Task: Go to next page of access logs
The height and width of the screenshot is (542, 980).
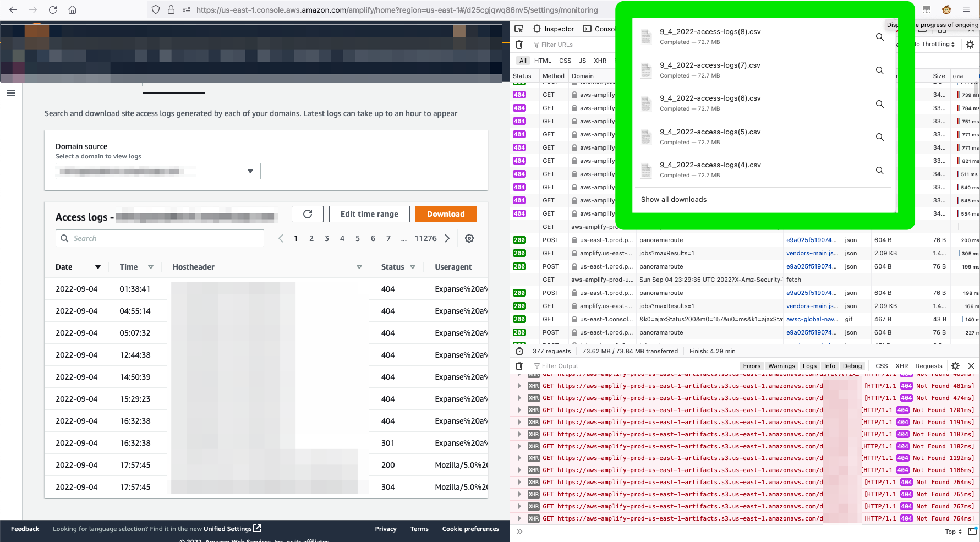Action: coord(447,238)
